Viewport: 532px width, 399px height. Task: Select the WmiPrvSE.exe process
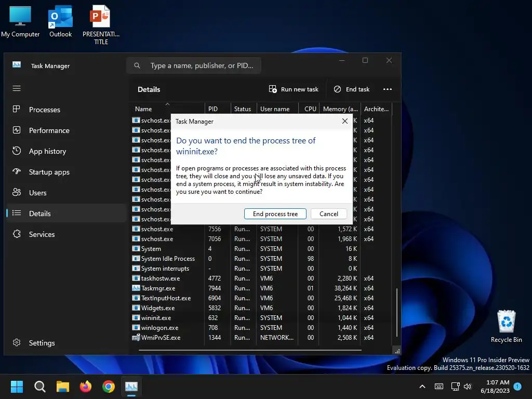tap(261, 338)
